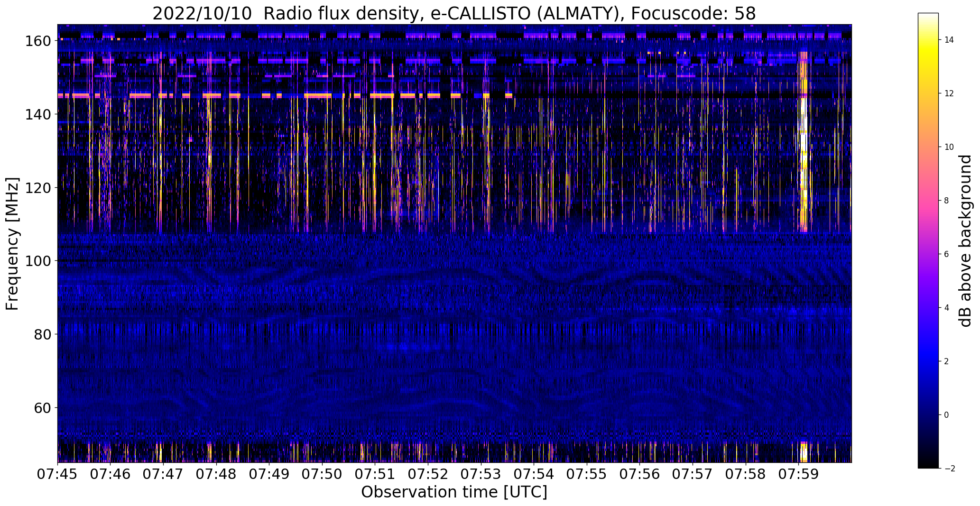Click the orange horizontal band at 145 MHz

[x=285, y=96]
